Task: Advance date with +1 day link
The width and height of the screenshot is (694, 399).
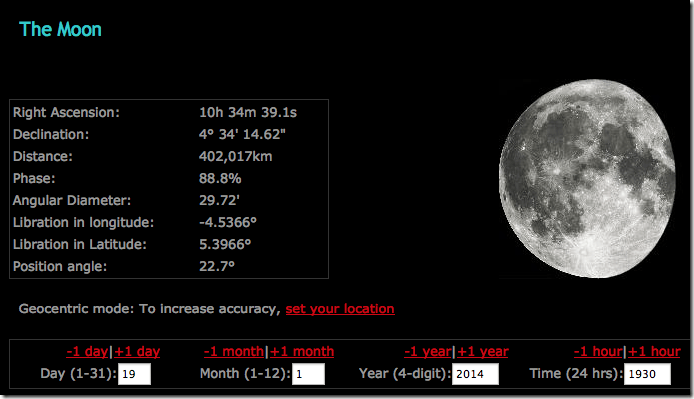Action: [137, 352]
